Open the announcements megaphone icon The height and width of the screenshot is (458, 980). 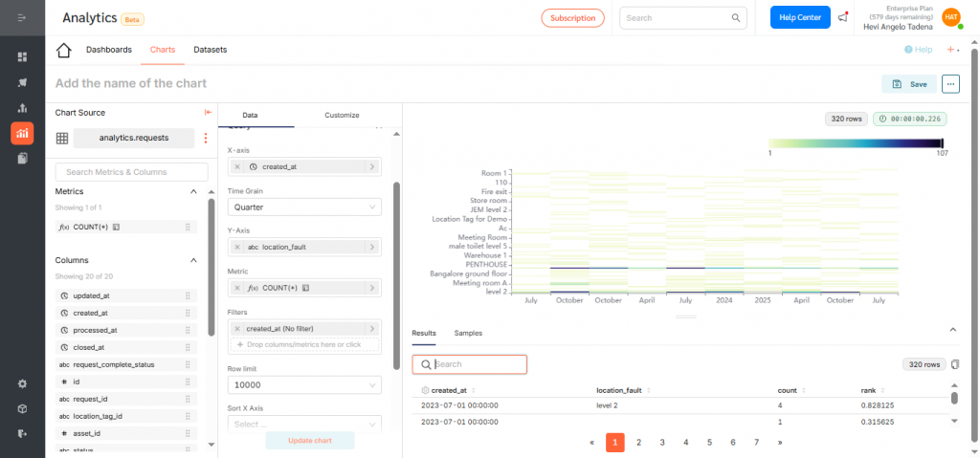(x=843, y=17)
